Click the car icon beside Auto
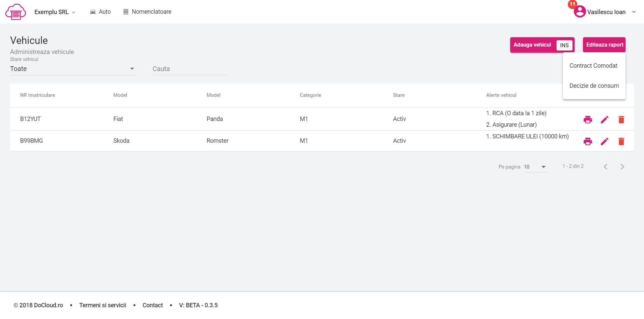644x319 pixels. [x=93, y=12]
